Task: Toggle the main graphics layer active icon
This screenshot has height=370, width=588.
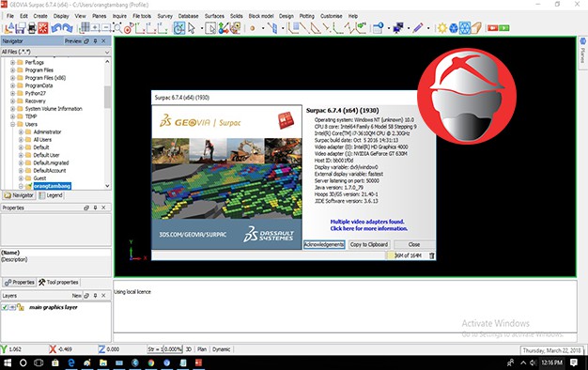Action: pyautogui.click(x=12, y=307)
